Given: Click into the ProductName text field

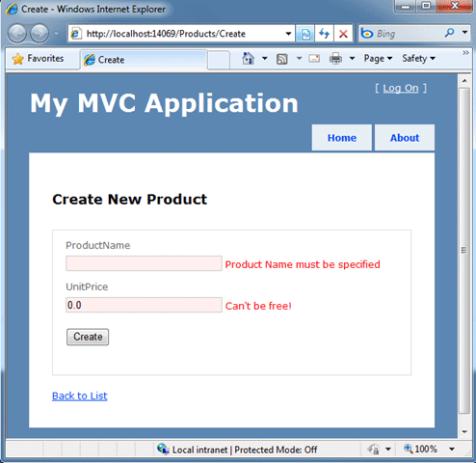Looking at the screenshot, I should click(144, 263).
